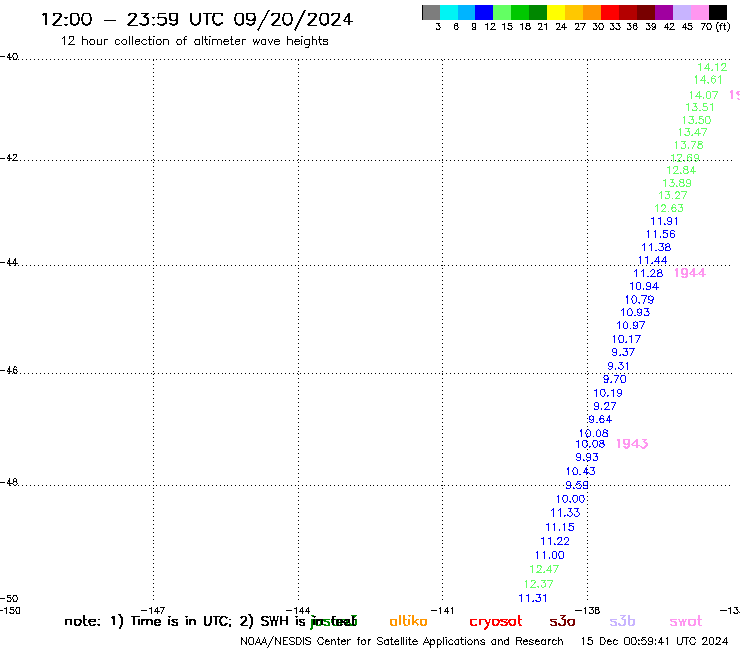Click the gray swatch in the color legend
Image resolution: width=740 pixels, height=650 pixels.
pyautogui.click(x=431, y=12)
